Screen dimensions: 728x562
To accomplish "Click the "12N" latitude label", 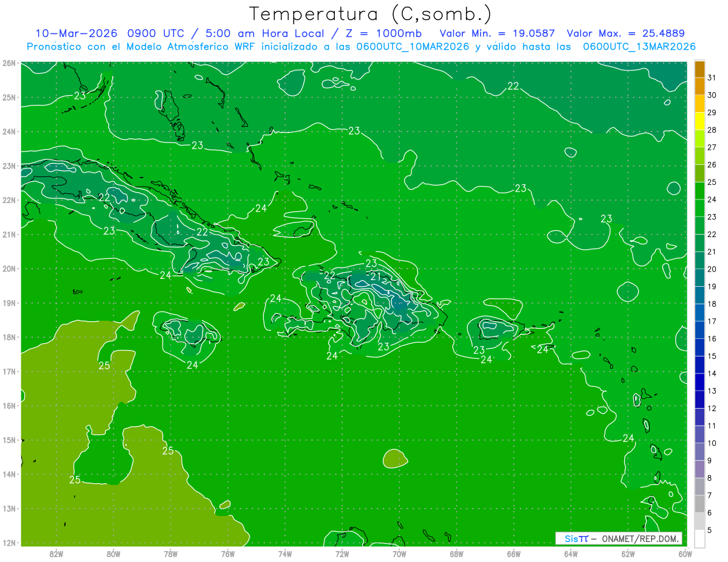I will (x=8, y=543).
